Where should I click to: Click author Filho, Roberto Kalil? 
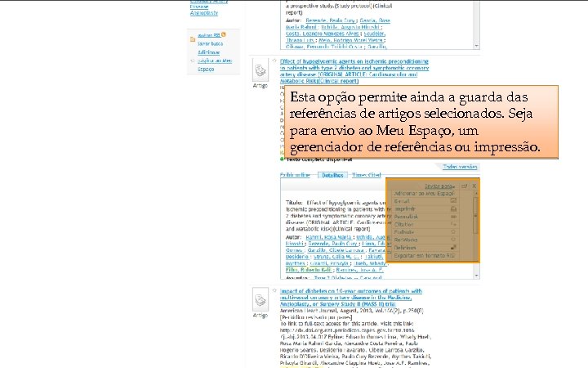(x=308, y=270)
